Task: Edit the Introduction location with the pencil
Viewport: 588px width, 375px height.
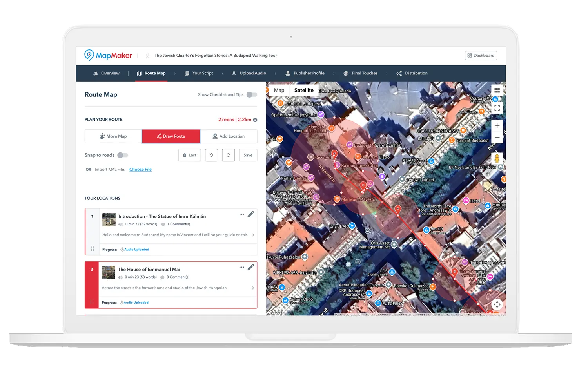Action: click(251, 214)
